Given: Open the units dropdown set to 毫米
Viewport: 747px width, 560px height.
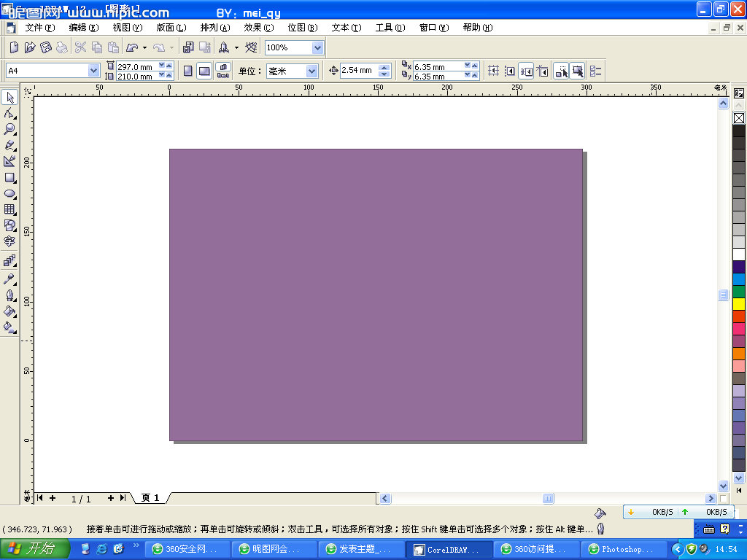Looking at the screenshot, I should pyautogui.click(x=312, y=71).
